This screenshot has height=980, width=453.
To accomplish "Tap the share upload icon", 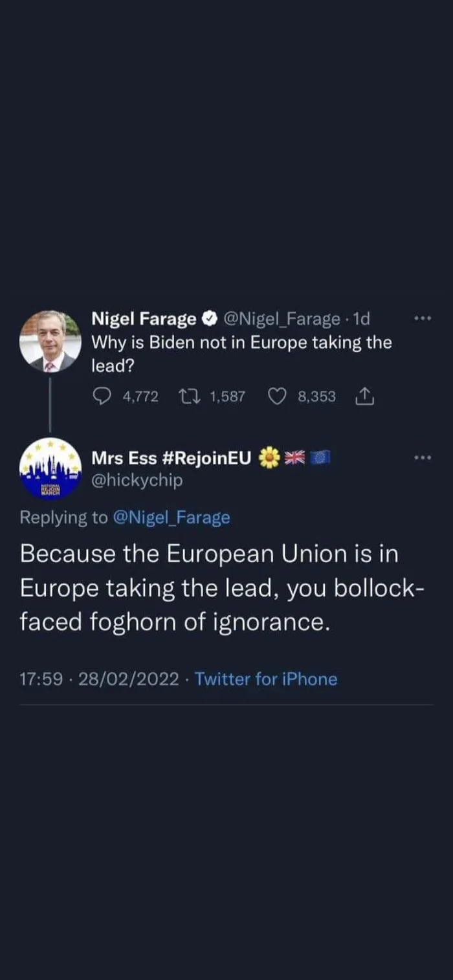I will tap(364, 397).
